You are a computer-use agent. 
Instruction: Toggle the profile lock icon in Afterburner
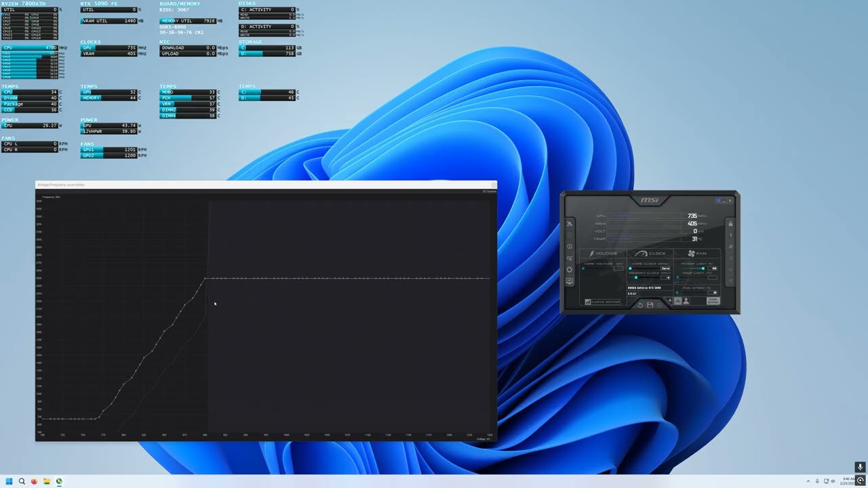(x=730, y=224)
